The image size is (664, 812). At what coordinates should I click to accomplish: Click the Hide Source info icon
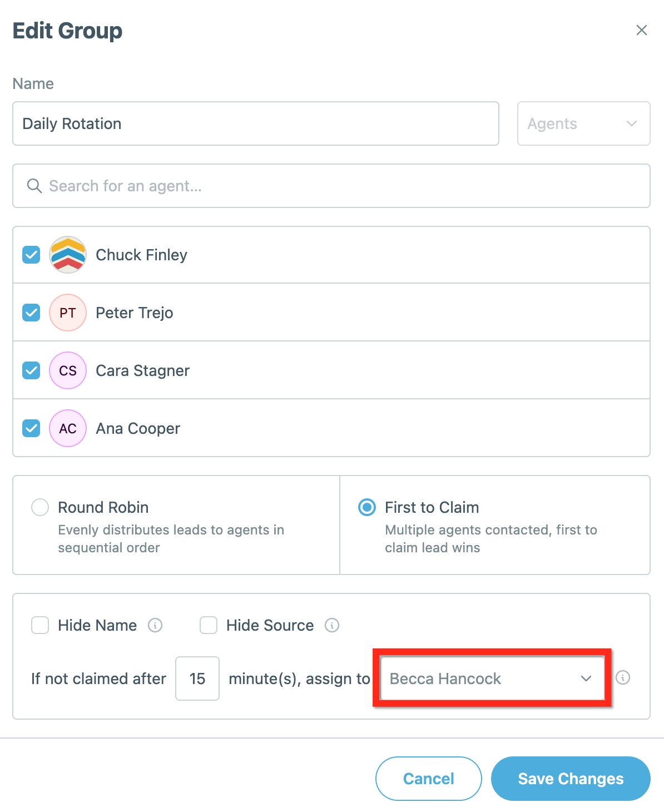coord(332,625)
